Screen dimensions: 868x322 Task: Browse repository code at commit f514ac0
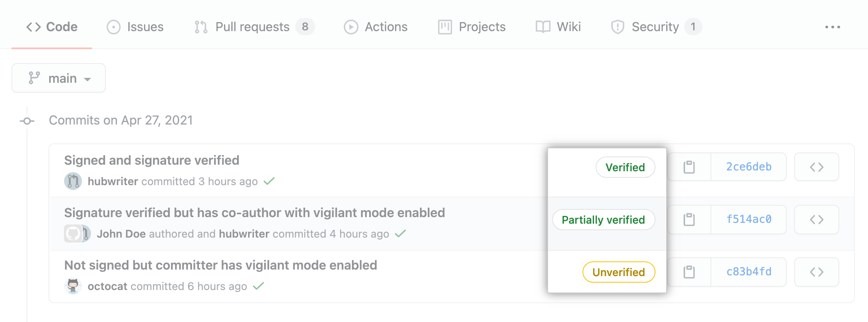[816, 220]
